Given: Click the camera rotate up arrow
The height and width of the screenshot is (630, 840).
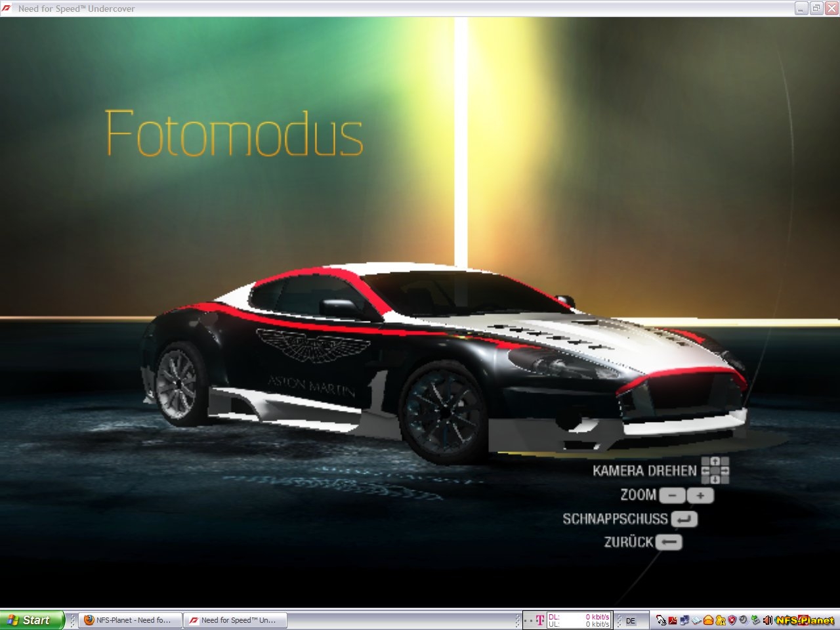Looking at the screenshot, I should pyautogui.click(x=715, y=461).
